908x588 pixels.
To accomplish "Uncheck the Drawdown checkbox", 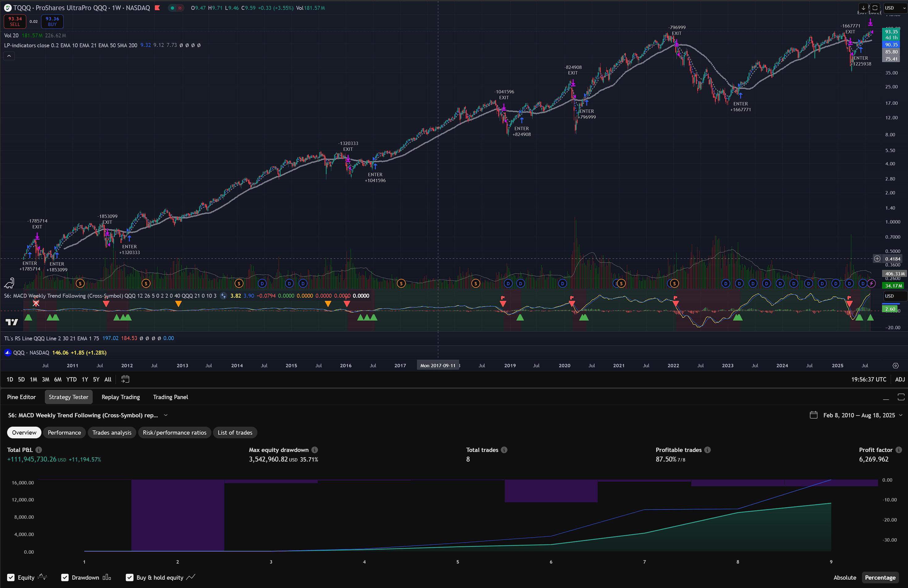I will (x=65, y=577).
